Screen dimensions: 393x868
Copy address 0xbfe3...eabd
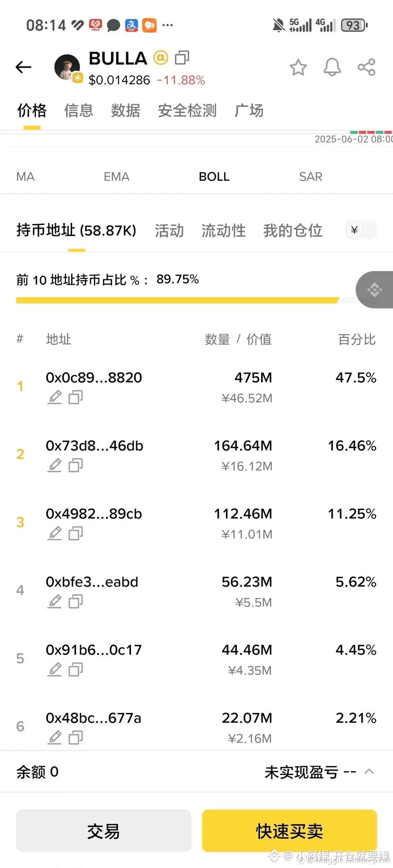coord(75,601)
